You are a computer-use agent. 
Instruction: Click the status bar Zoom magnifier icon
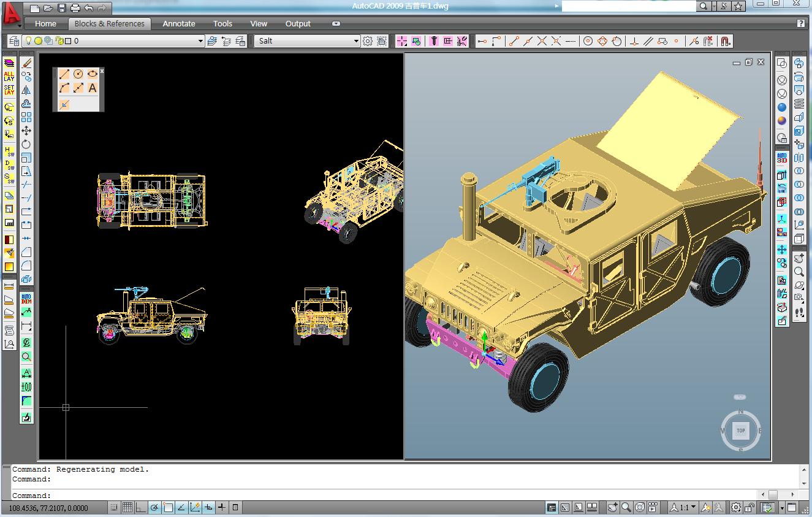(x=626, y=507)
